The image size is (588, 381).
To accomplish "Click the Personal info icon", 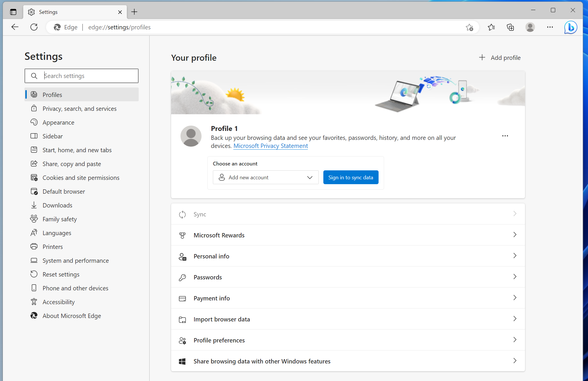I will click(x=182, y=256).
